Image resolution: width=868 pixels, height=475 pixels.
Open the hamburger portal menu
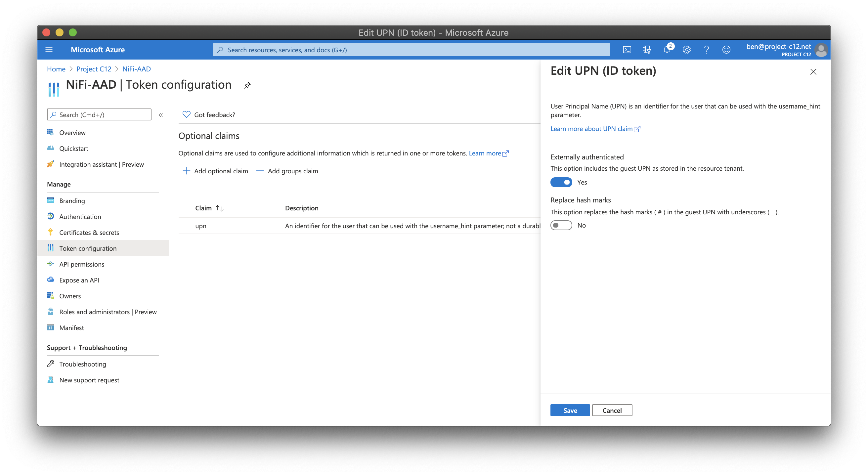click(x=49, y=50)
